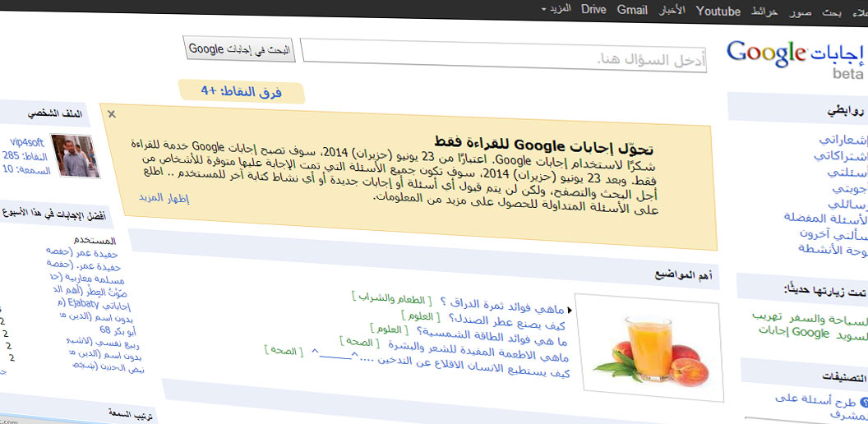The height and width of the screenshot is (424, 868).
Task: Open top answerer أبو بكر 68
Action: pyautogui.click(x=118, y=330)
